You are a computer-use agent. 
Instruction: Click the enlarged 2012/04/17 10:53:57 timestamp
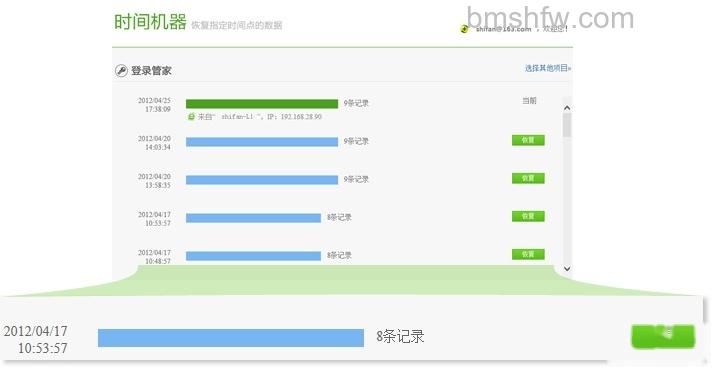point(36,340)
